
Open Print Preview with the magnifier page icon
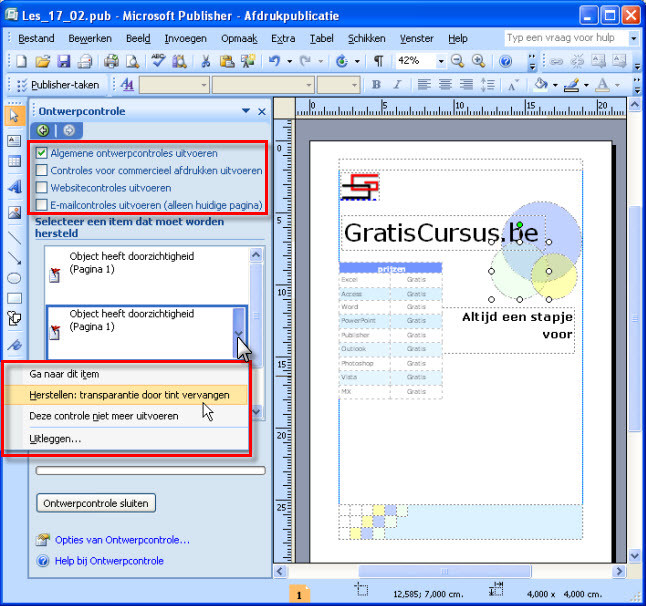[x=132, y=62]
